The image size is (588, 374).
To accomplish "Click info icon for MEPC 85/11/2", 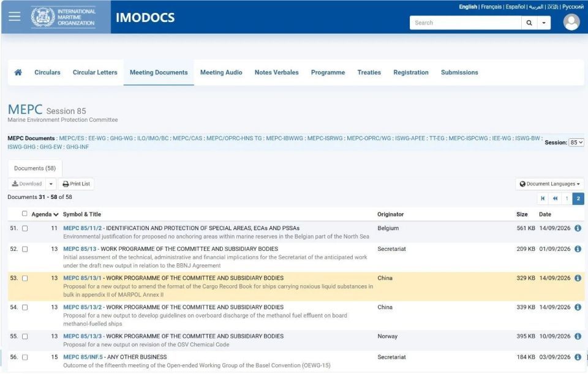I will (578, 228).
